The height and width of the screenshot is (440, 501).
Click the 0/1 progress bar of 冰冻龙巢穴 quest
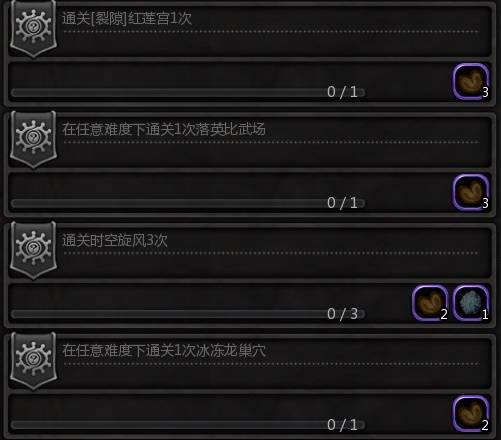[188, 425]
